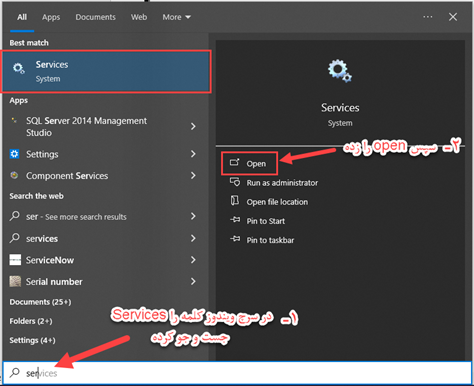474x386 pixels.
Task: Open the Services app
Action: 249,163
